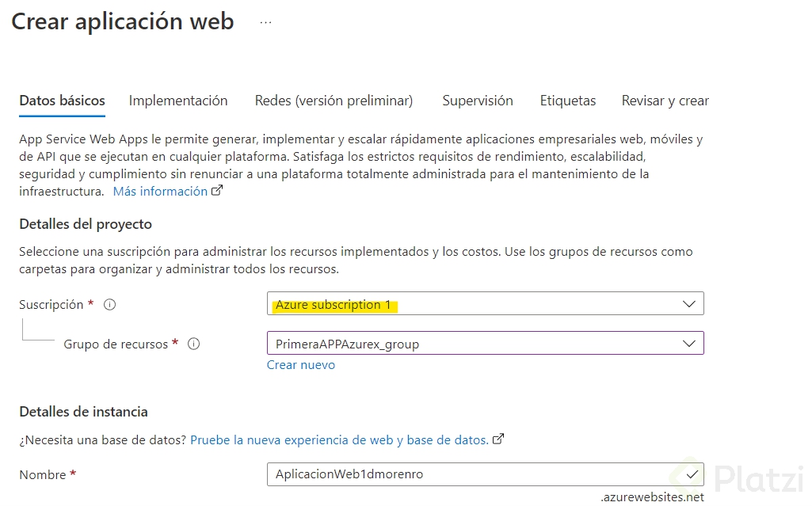Click the Nombre field label
Screen dimensions: 812x506
click(x=43, y=474)
